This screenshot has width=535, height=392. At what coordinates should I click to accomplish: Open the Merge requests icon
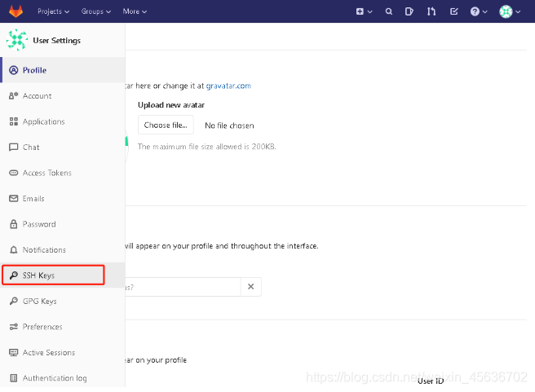pyautogui.click(x=431, y=11)
